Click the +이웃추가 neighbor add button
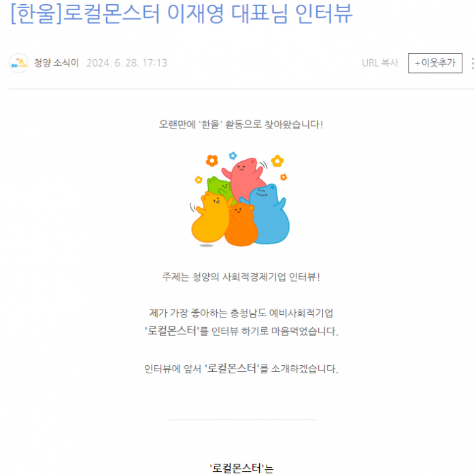This screenshot has width=476, height=476. point(435,63)
